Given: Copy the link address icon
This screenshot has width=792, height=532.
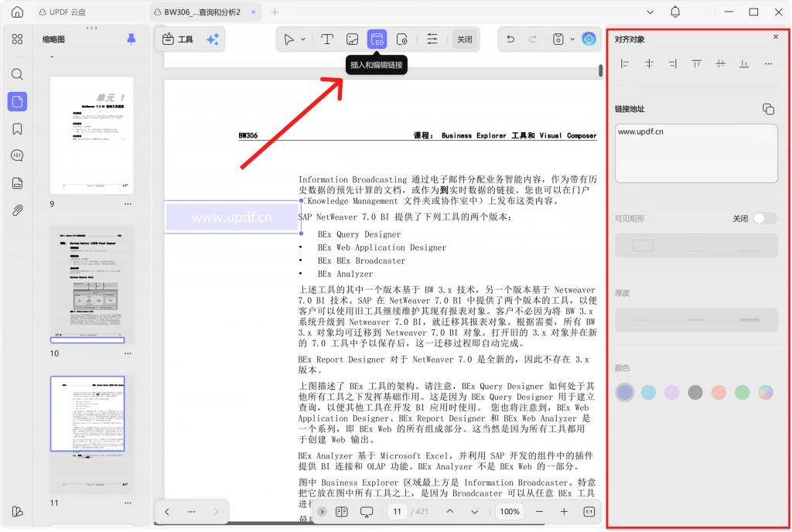Looking at the screenshot, I should point(768,109).
